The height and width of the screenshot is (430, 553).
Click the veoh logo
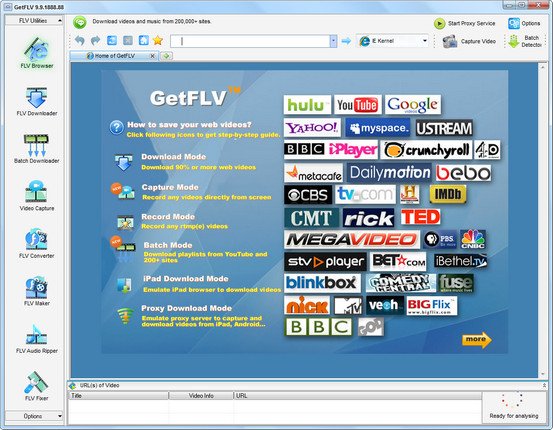pos(385,305)
